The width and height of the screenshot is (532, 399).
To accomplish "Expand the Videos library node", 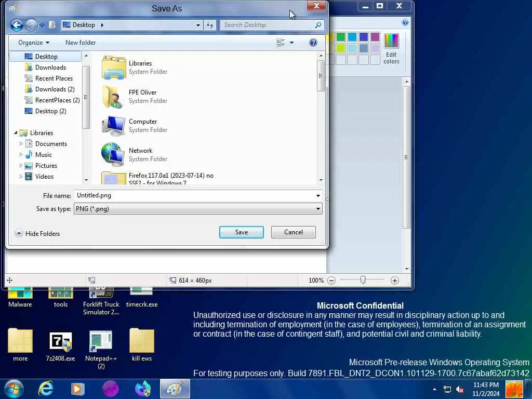I will (21, 177).
